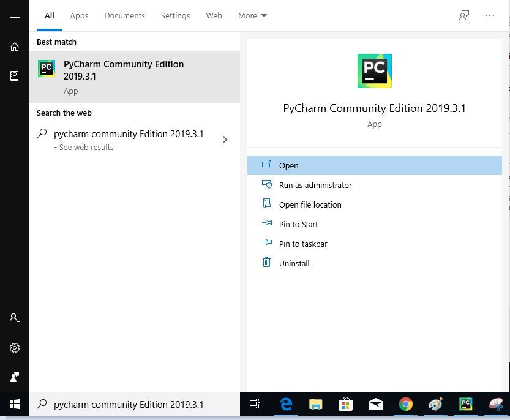Go to Home in the search sidebar
The width and height of the screenshot is (510, 420).
(x=14, y=47)
